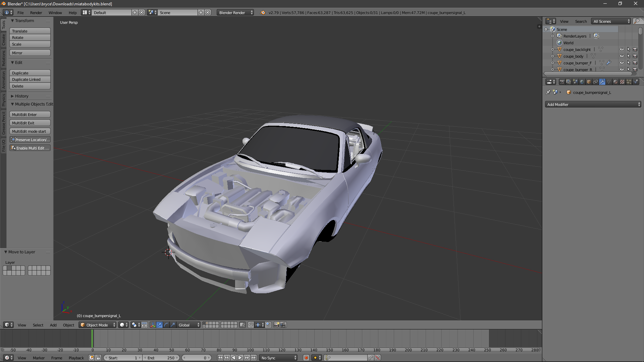Switch to the Grease Pencil sidebar tab
The width and height of the screenshot is (644, 362).
click(x=4, y=123)
